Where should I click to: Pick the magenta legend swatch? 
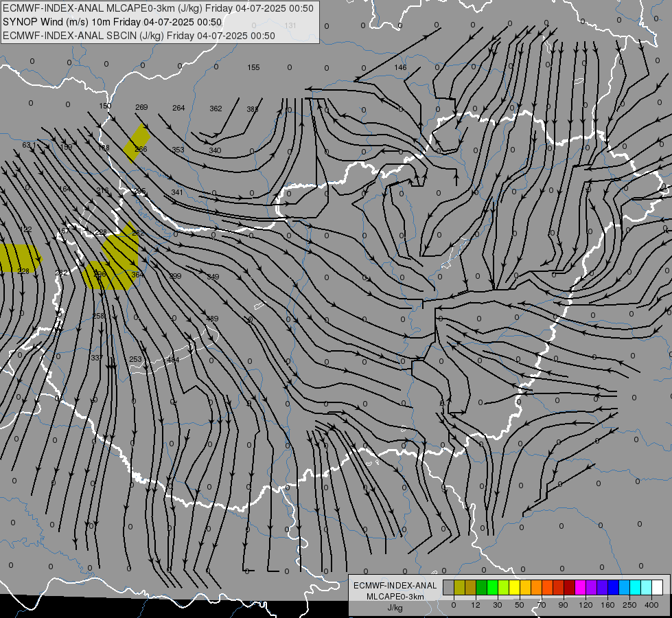(581, 587)
